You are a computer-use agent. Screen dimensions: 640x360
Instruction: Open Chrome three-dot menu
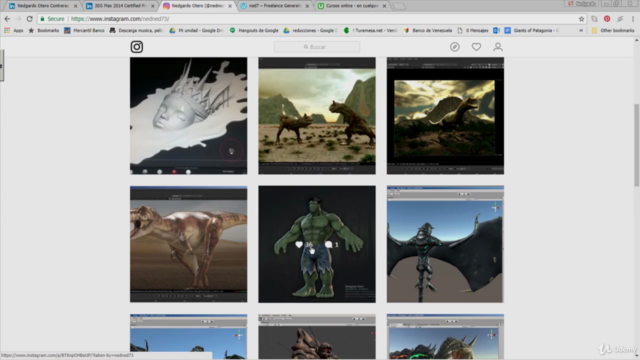pyautogui.click(x=633, y=19)
